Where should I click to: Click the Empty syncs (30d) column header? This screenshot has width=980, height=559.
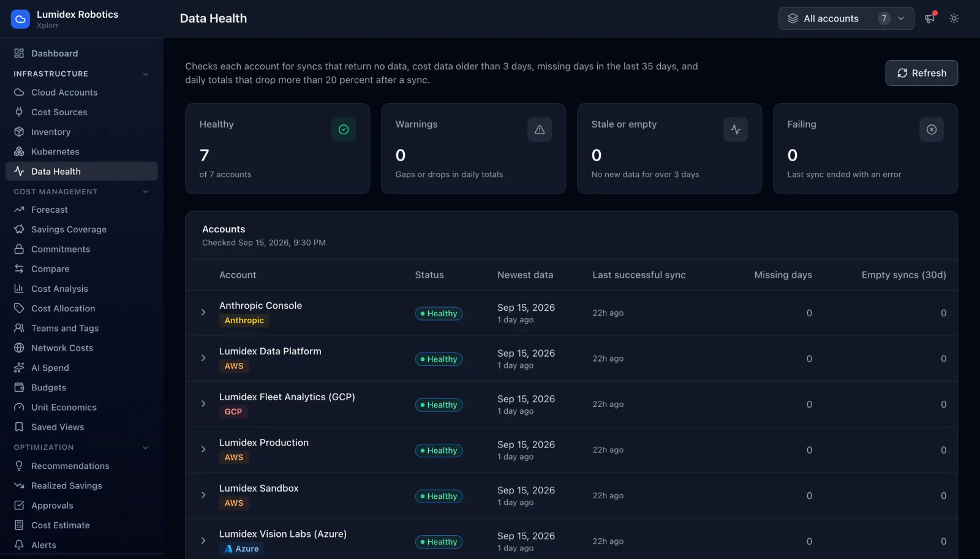coord(903,275)
